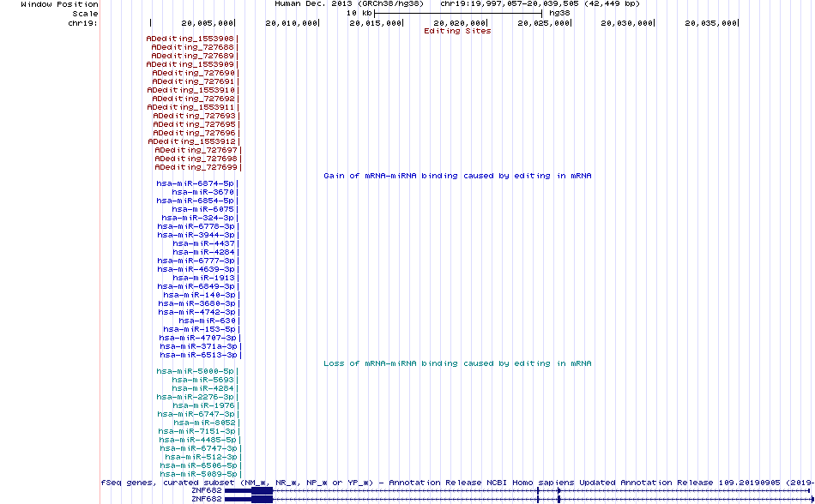
Task: Select the ADediting_727696 item
Action: pos(194,133)
